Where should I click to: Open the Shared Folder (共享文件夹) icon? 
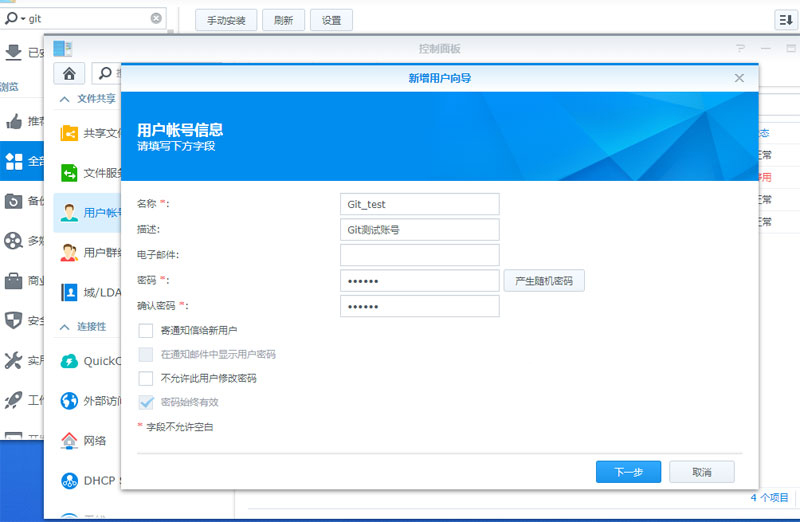[69, 133]
